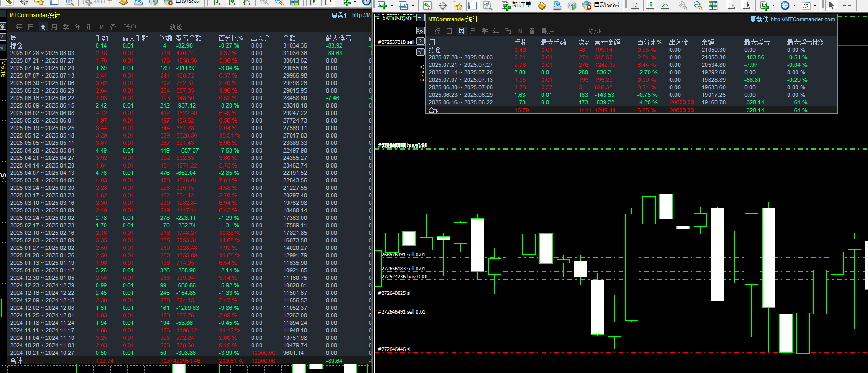Toggle the 自动交易 auto trading button
The image size is (868, 373).
click(600, 5)
